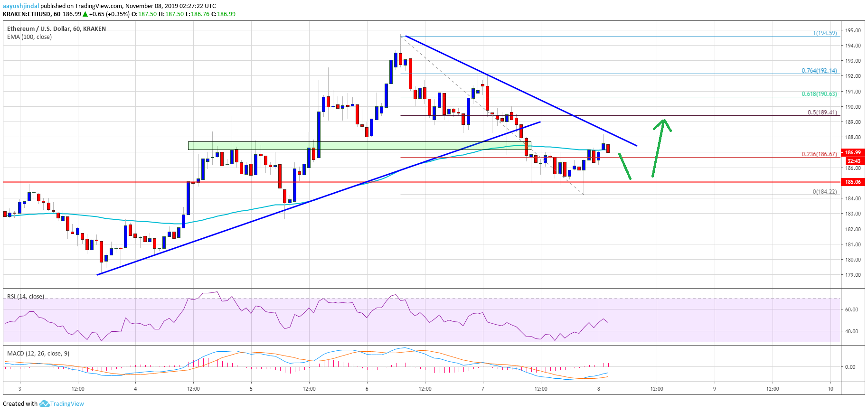
Task: Click the 0.618(190.63) Fibonacci level label
Action: click(819, 94)
